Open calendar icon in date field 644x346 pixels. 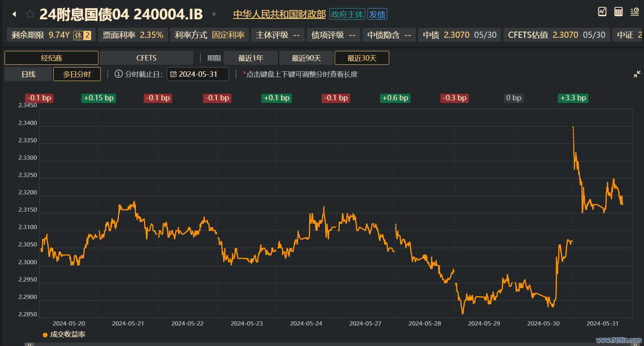173,74
